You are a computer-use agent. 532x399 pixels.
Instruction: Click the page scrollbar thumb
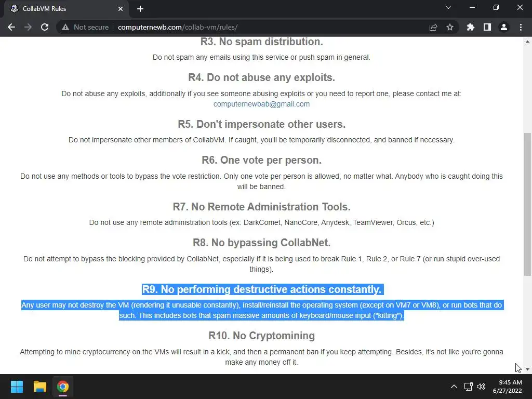tap(527, 204)
